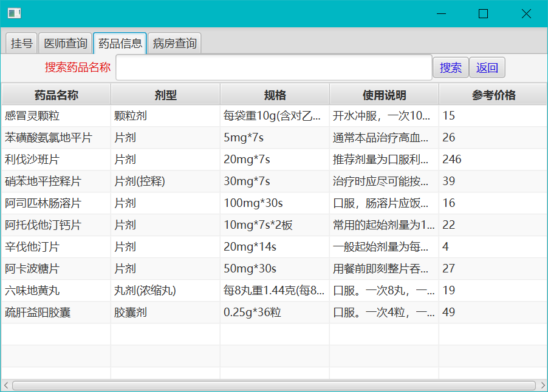Click the 推荐剂量为口服利 usage cell
The width and height of the screenshot is (548, 392).
point(384,160)
